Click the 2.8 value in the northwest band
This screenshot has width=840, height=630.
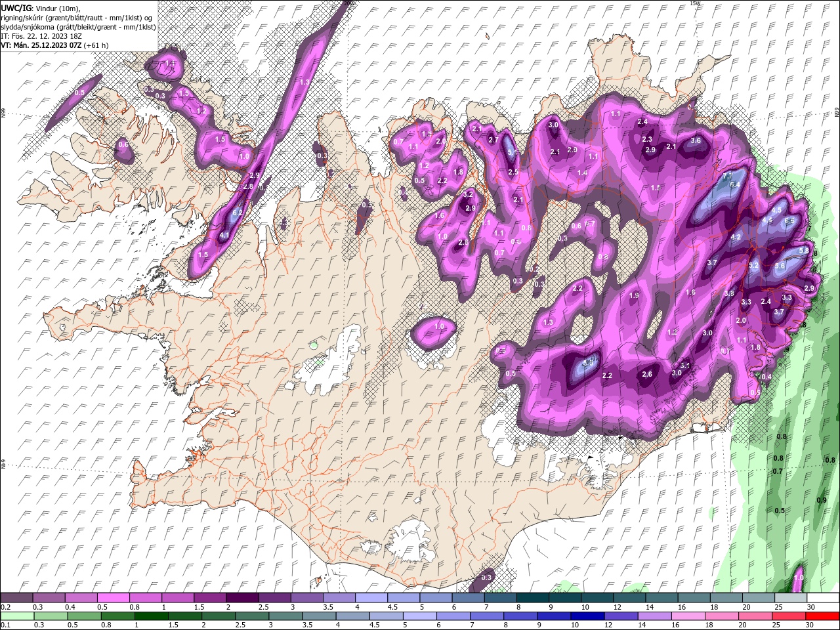[x=248, y=186]
